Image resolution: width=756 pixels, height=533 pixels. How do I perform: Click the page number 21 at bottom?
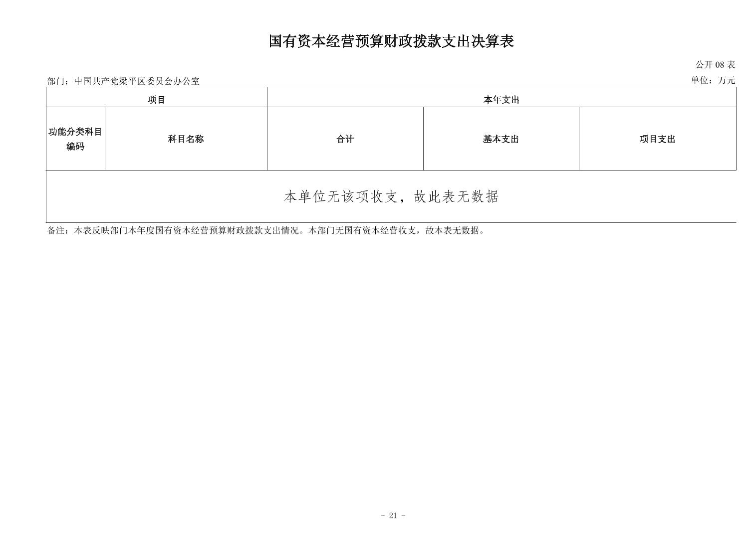point(393,516)
